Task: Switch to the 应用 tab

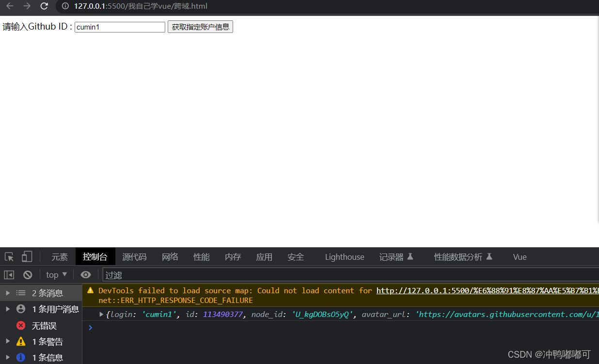Action: point(264,257)
